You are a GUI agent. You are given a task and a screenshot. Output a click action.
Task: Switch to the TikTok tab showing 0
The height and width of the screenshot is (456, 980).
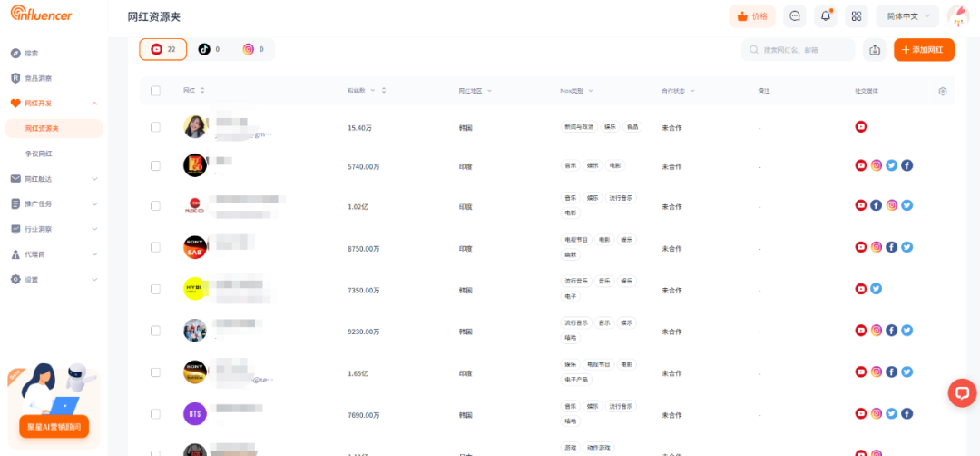click(x=209, y=49)
